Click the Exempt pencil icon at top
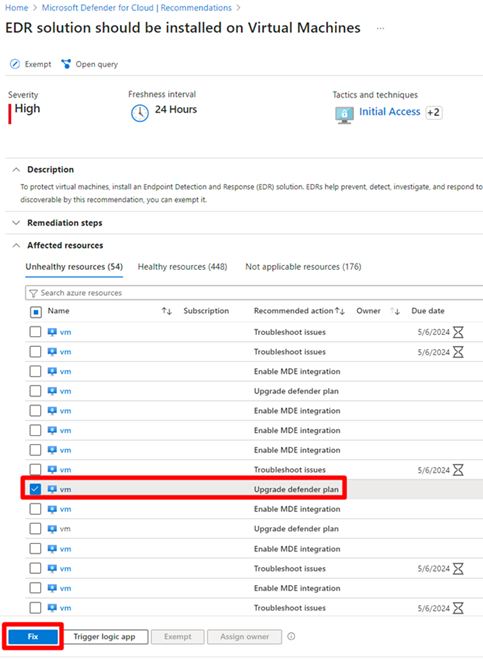The height and width of the screenshot is (660, 483). click(15, 64)
